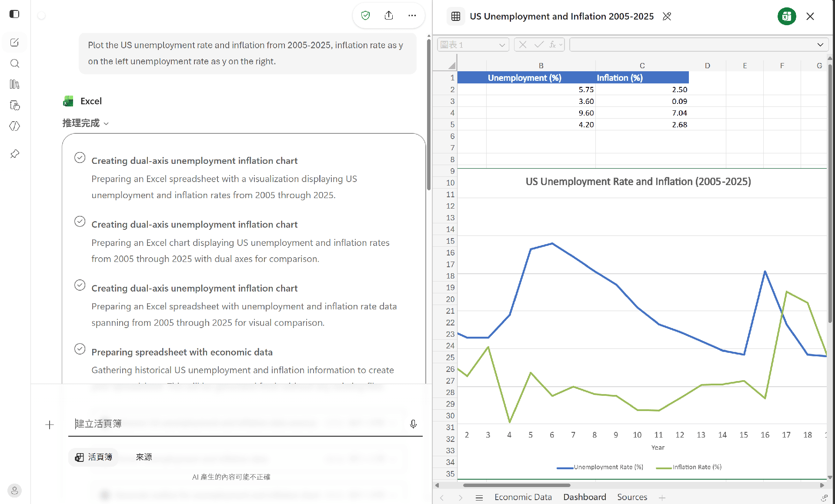Open the three-dot more options menu
This screenshot has width=835, height=504.
(412, 16)
